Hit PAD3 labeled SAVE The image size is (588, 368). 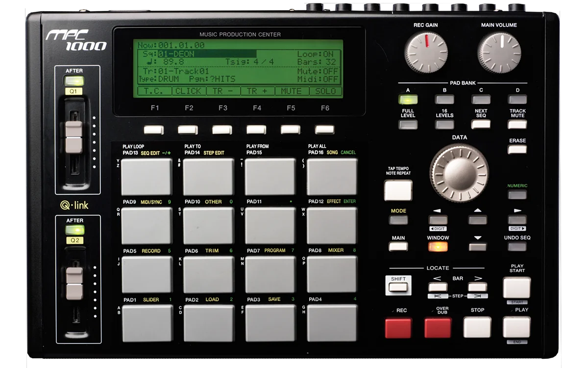[x=270, y=323]
